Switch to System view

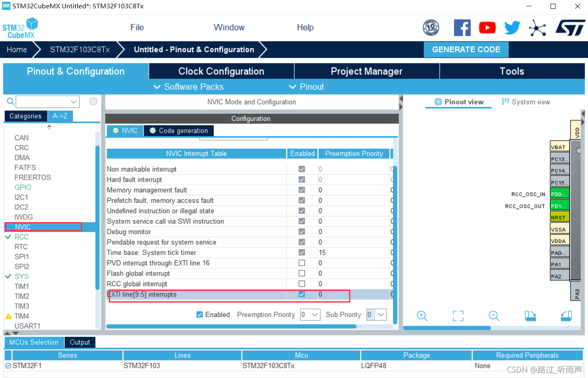click(526, 102)
